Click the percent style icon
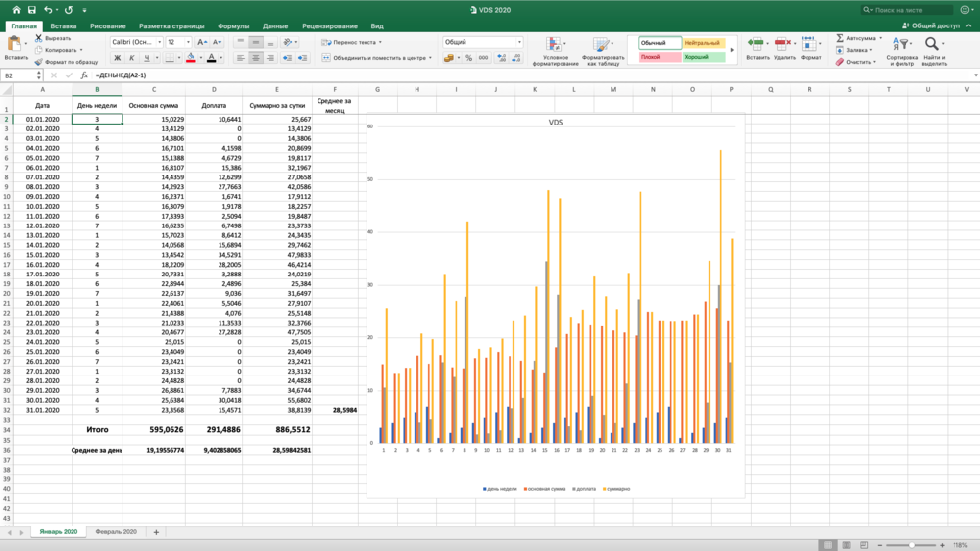Image resolution: width=980 pixels, height=551 pixels. pyautogui.click(x=469, y=58)
